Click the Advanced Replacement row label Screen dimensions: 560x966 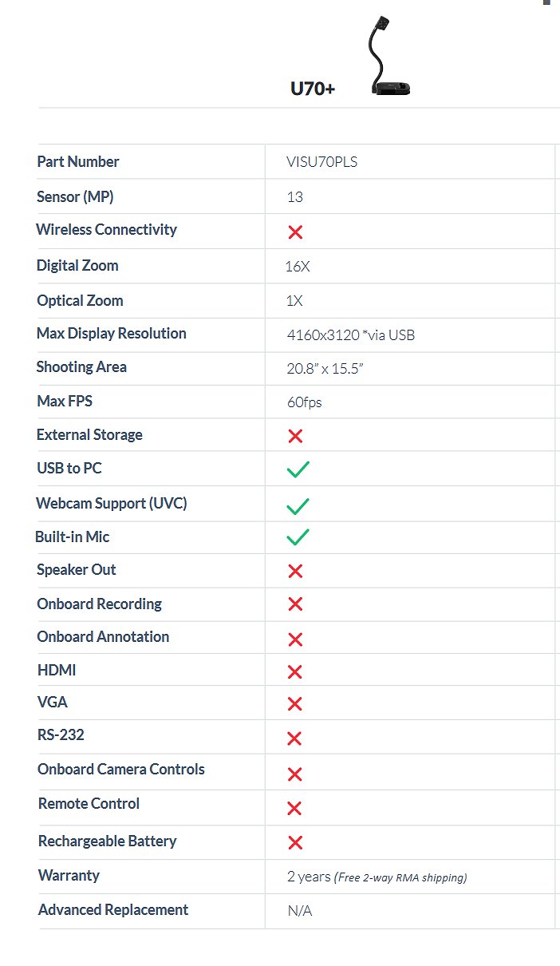click(113, 910)
